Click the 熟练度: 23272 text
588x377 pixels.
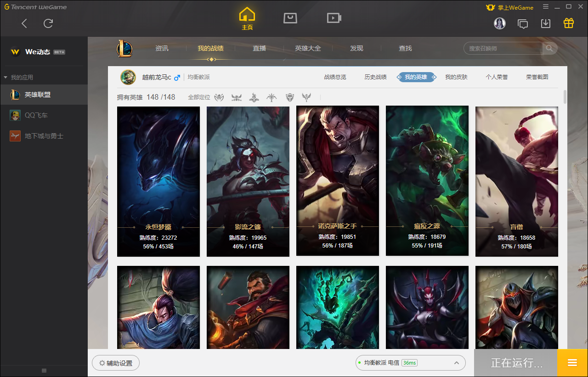pos(158,238)
